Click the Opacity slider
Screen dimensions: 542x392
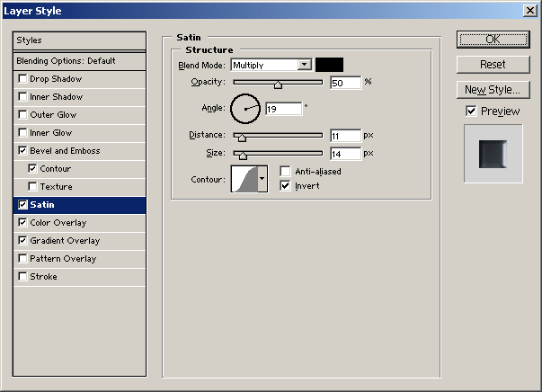coord(278,84)
